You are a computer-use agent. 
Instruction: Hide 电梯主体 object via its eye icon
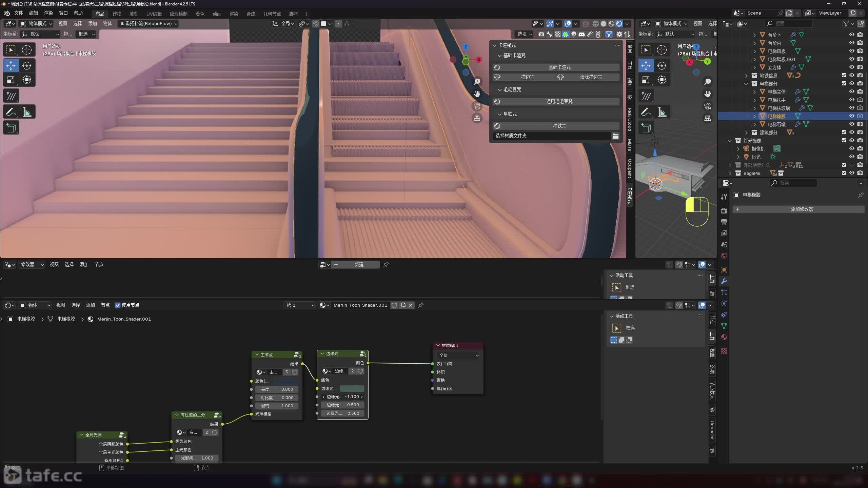[851, 91]
